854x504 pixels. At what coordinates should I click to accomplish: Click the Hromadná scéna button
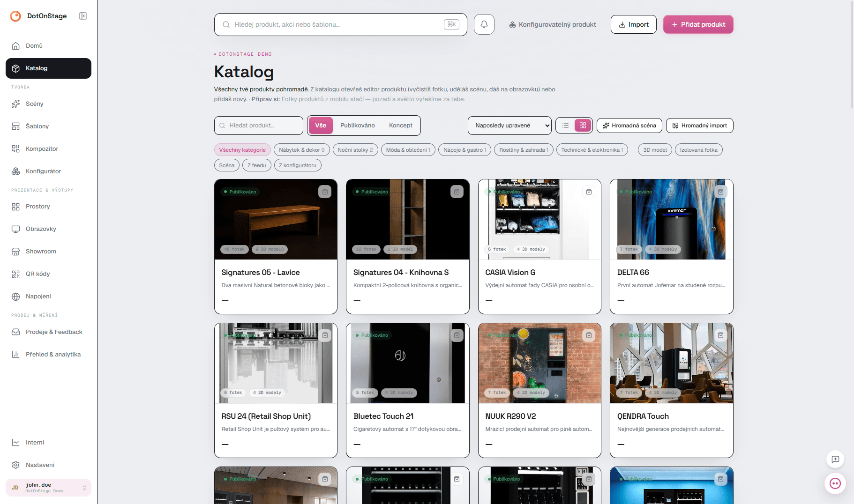[629, 126]
